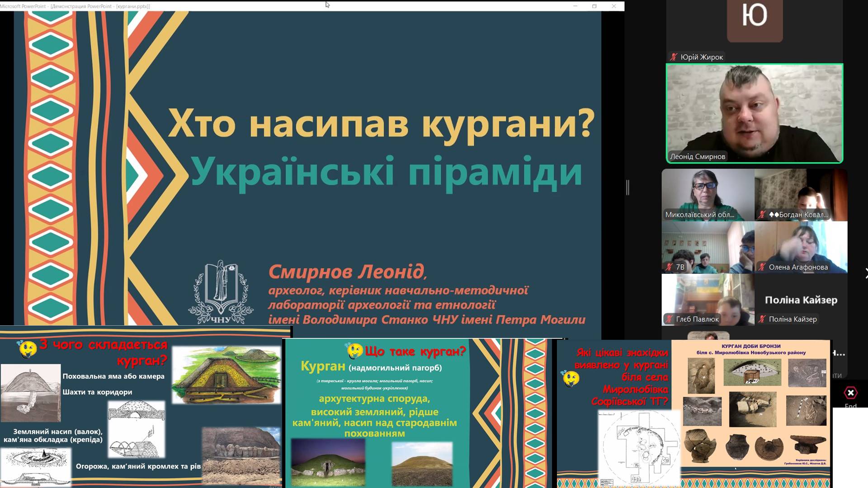Click the thinking emoji beside 'З чого складається'

click(x=27, y=349)
